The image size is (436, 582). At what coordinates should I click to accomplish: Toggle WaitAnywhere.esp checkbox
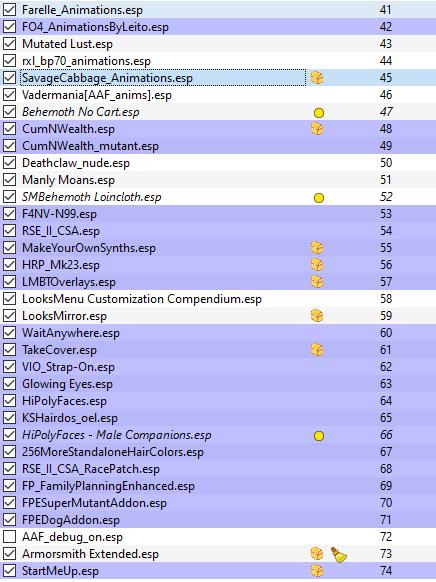coord(9,333)
